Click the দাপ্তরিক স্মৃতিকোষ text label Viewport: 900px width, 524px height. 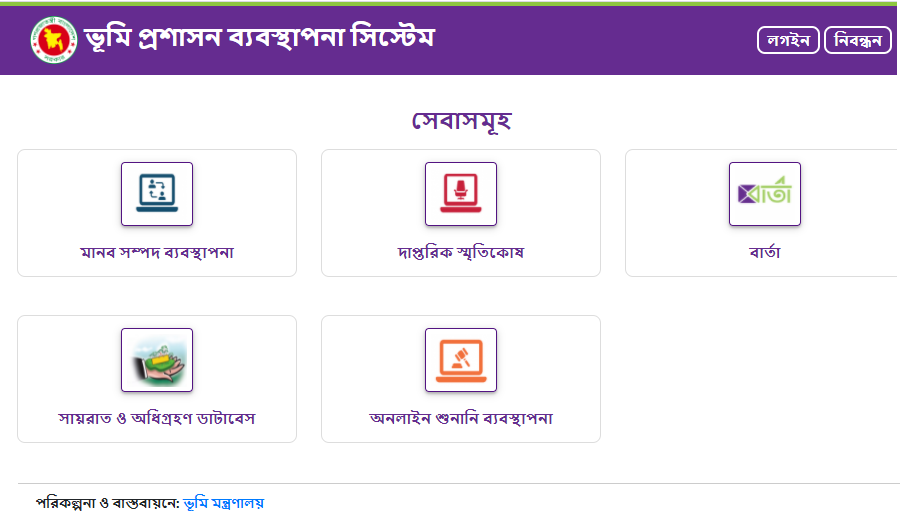click(x=461, y=253)
